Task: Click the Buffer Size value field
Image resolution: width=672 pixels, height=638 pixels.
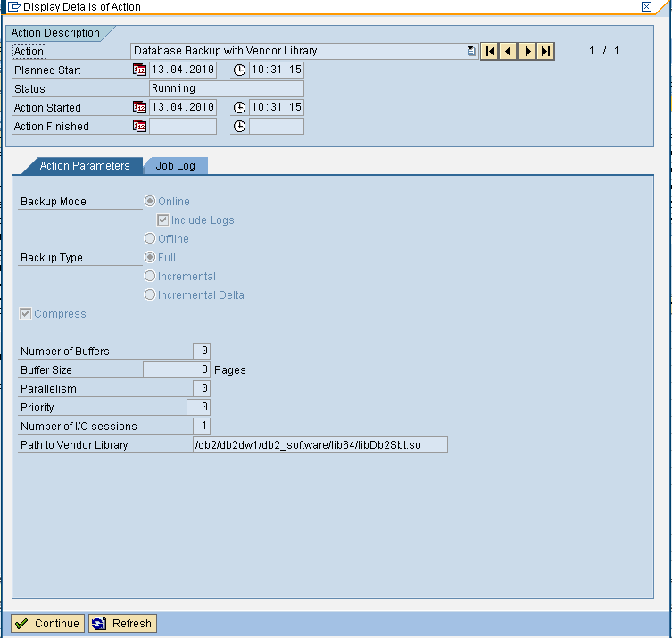Action: click(x=177, y=369)
